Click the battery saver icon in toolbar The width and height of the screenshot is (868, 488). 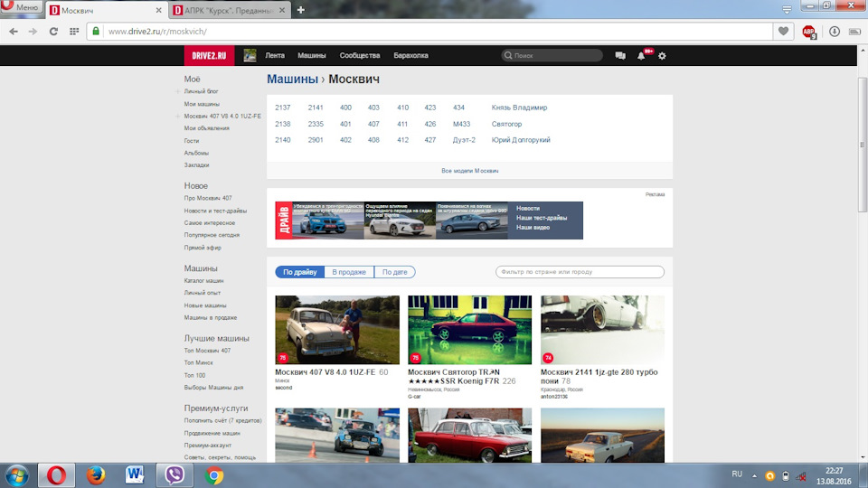pos(854,32)
